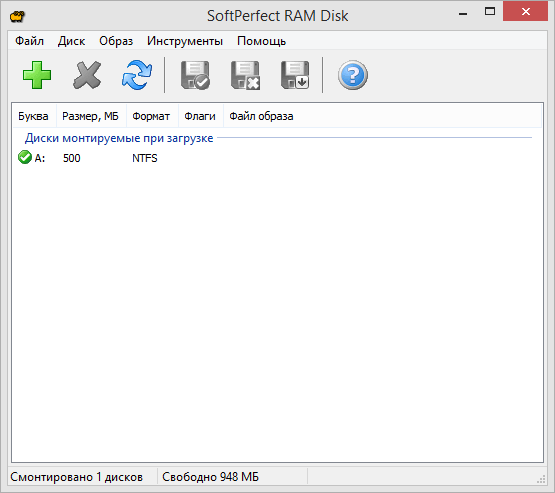The image size is (555, 493).
Task: Click the green plus add disk icon
Action: [x=37, y=75]
